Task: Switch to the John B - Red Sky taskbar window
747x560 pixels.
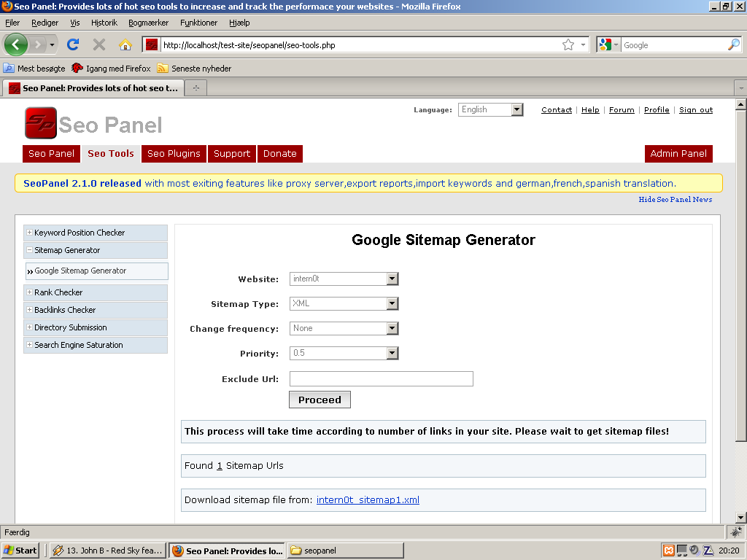Action: tap(108, 551)
